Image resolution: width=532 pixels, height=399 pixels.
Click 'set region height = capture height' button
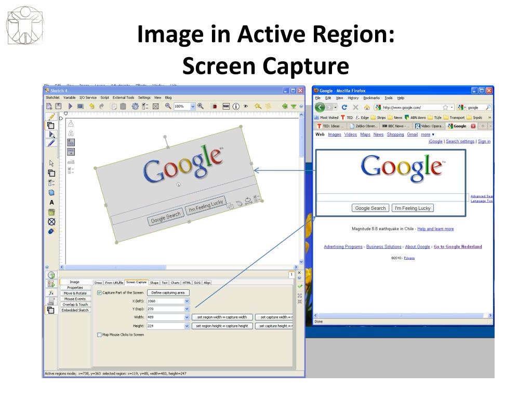[222, 326]
